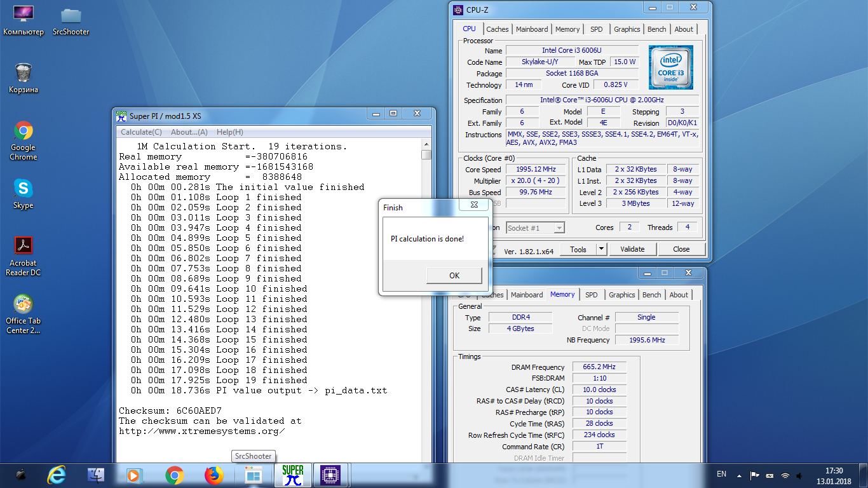Switch to the Graphics tab in top CPU-Z
Screen dimensions: 868x488
click(627, 29)
